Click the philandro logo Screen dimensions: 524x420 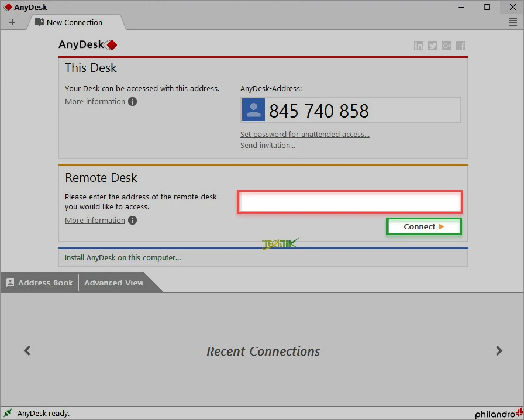(499, 414)
